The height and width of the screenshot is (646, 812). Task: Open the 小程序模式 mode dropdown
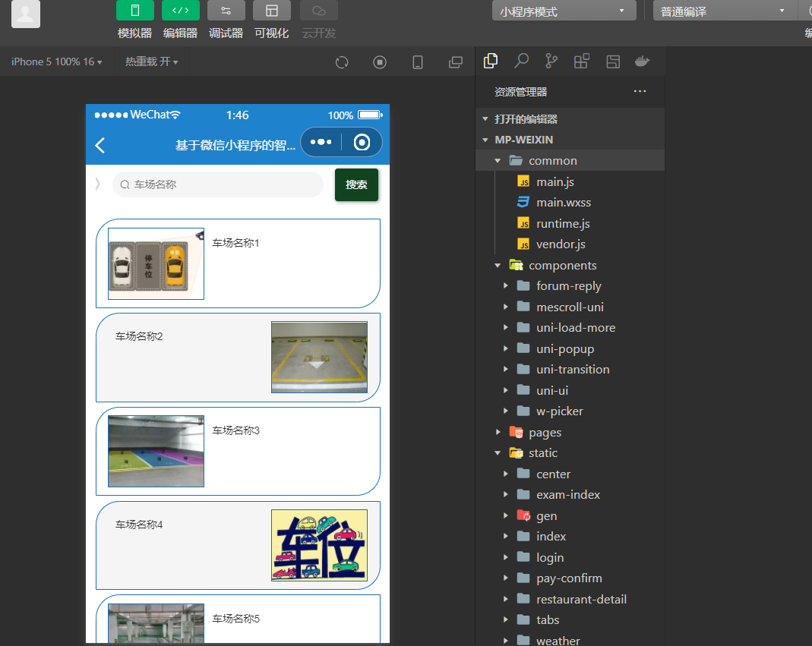point(564,11)
